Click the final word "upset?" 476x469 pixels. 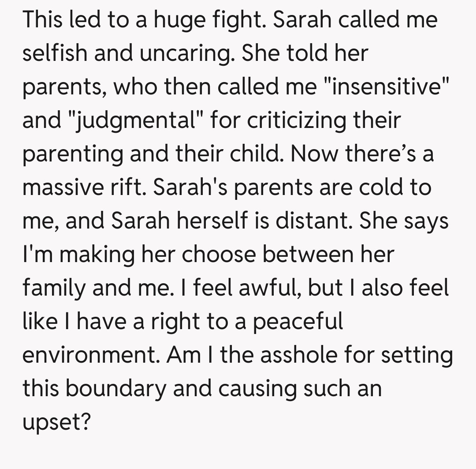point(56,422)
